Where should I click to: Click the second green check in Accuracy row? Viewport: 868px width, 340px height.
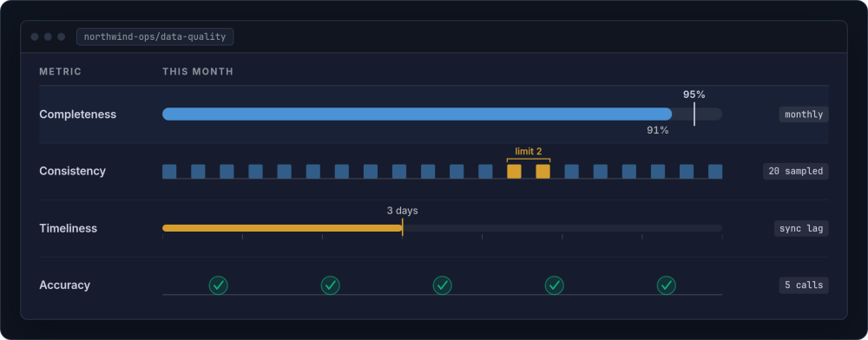coord(331,285)
